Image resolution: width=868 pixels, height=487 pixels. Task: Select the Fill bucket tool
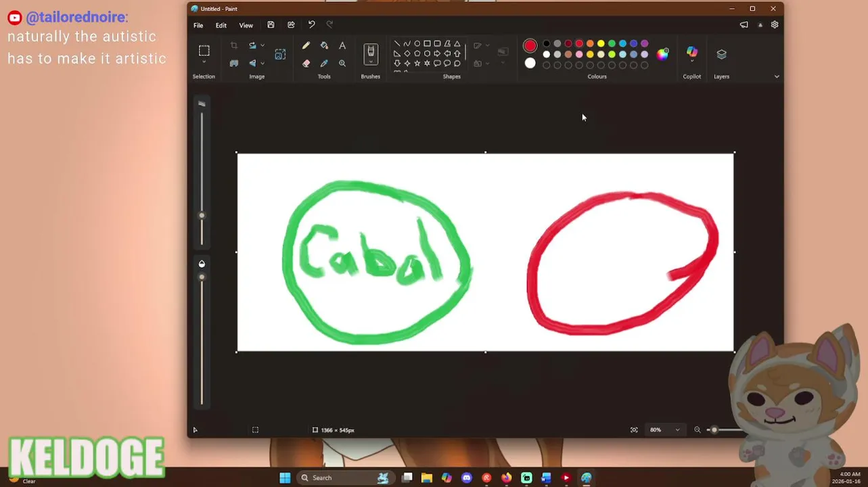324,46
